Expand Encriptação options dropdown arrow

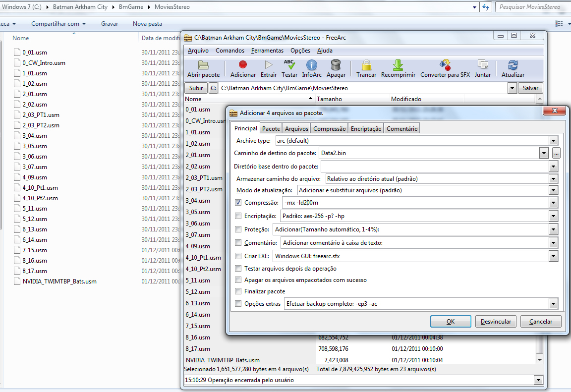(x=553, y=216)
